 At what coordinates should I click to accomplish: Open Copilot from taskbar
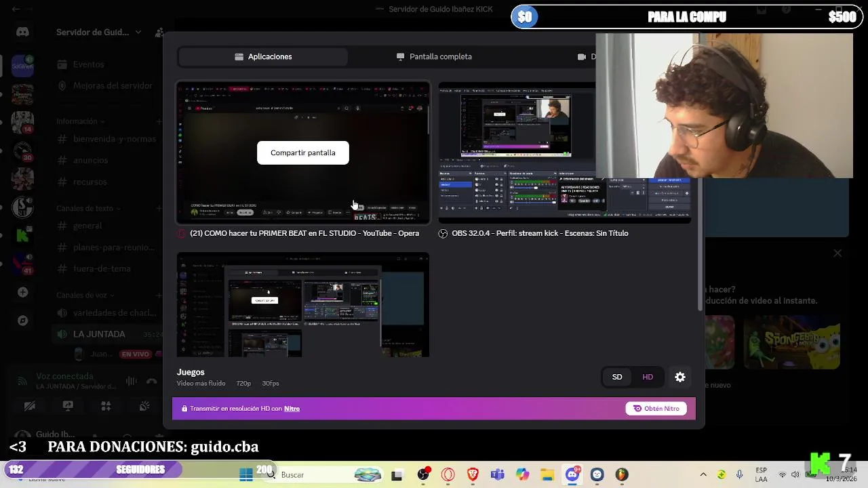coord(522,474)
